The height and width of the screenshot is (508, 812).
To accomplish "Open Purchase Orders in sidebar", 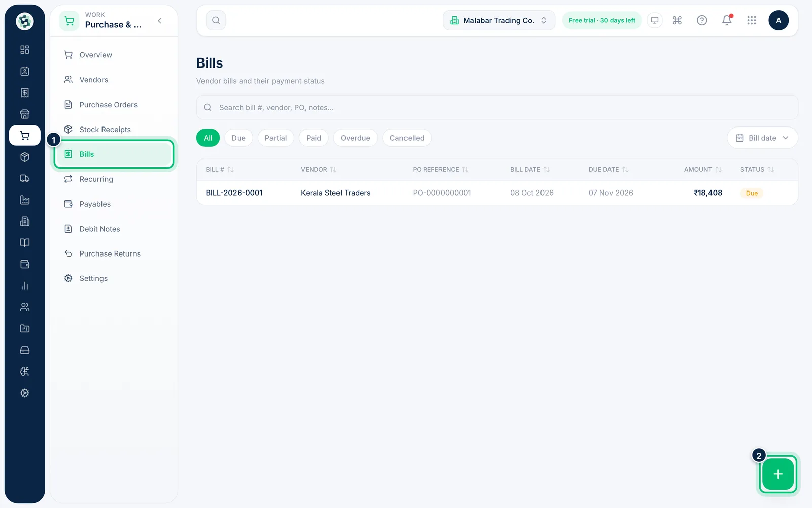I will pos(114,105).
